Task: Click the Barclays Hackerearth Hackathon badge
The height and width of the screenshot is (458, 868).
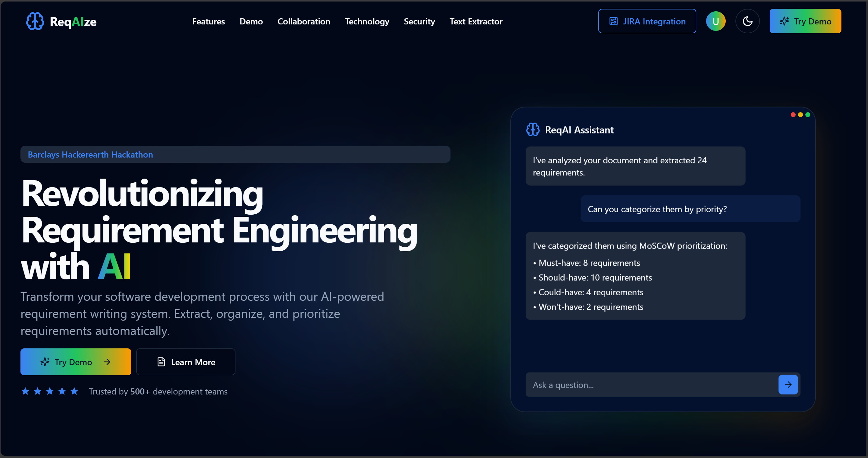Action: click(x=90, y=154)
